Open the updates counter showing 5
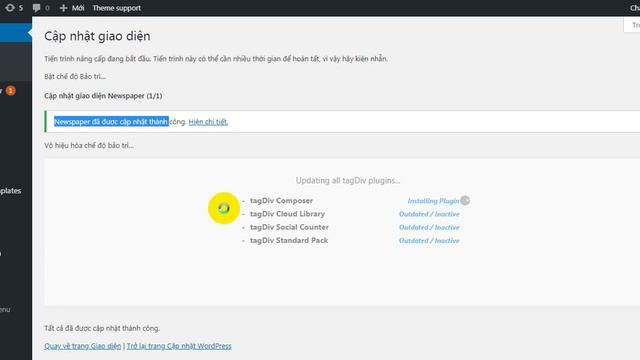 click(14, 8)
